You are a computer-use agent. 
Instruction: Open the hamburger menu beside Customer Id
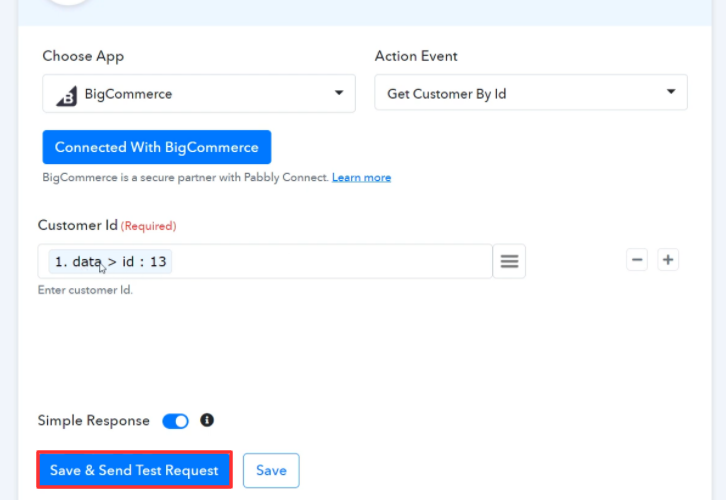(x=509, y=262)
